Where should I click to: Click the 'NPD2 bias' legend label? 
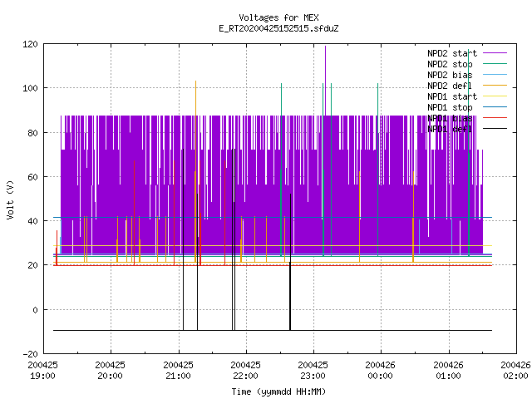click(450, 75)
